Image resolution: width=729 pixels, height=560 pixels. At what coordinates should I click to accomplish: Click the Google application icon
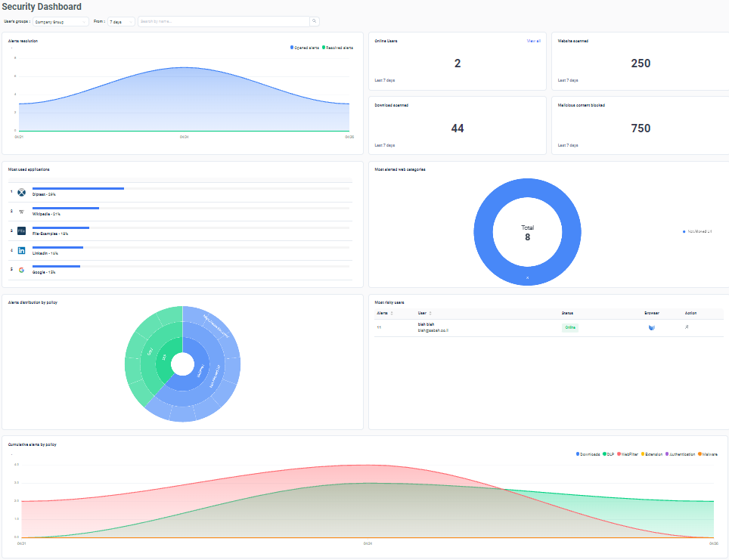coord(21,270)
